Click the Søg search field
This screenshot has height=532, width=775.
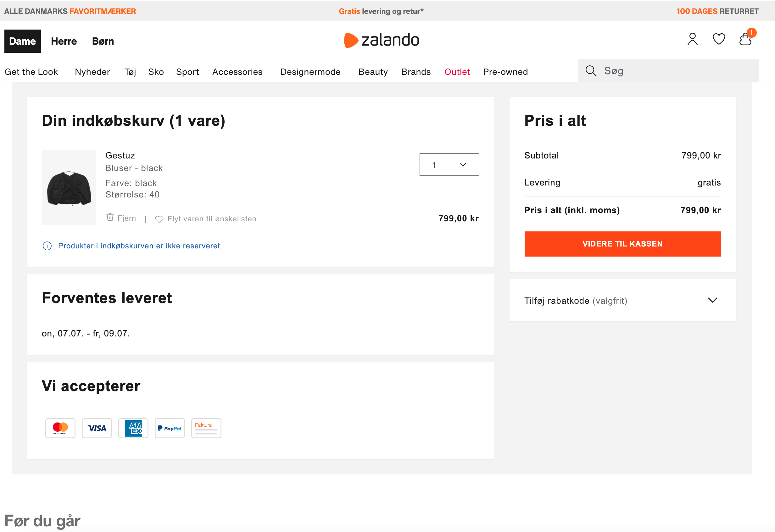pos(677,71)
